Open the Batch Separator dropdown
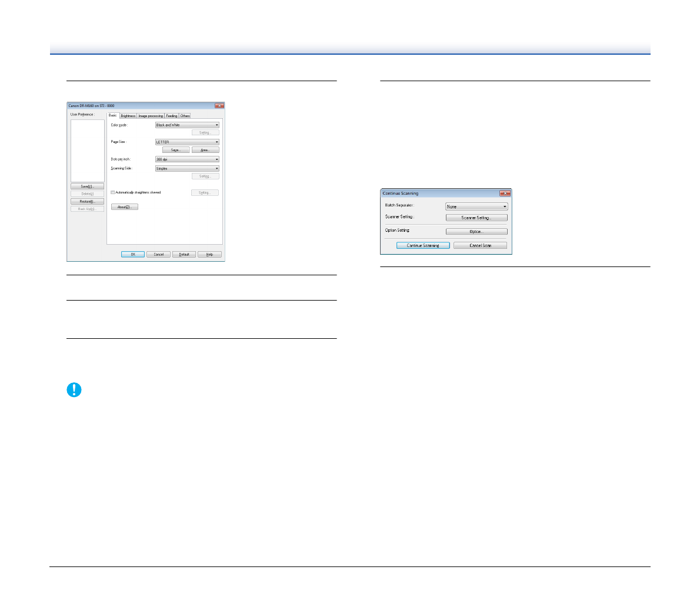This screenshot has height=600, width=700. click(476, 206)
